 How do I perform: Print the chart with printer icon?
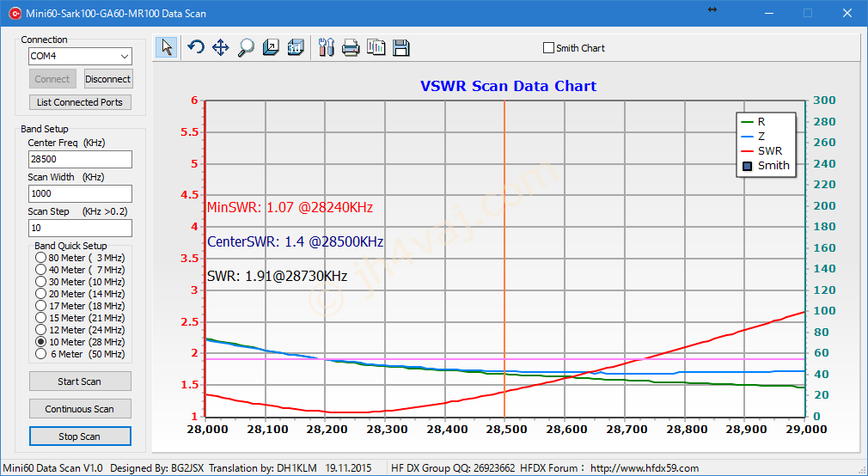tap(351, 47)
